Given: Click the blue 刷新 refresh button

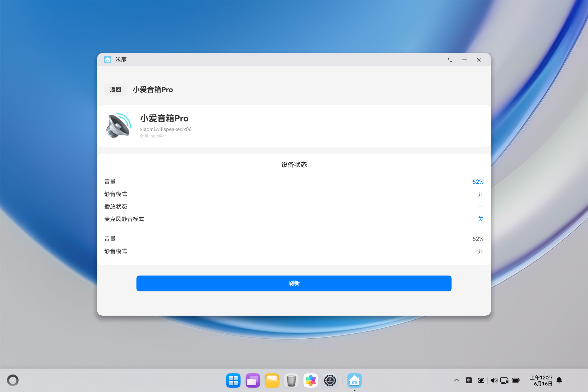Looking at the screenshot, I should (x=294, y=283).
